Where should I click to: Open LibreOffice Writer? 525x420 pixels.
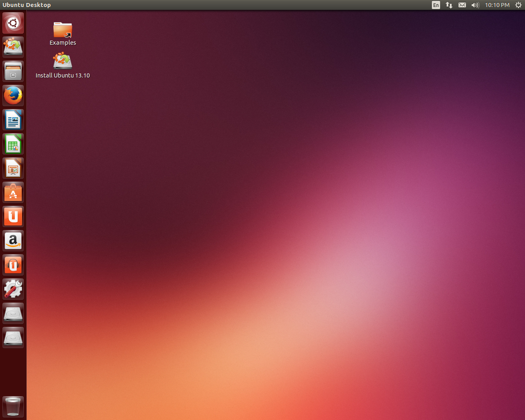(13, 120)
